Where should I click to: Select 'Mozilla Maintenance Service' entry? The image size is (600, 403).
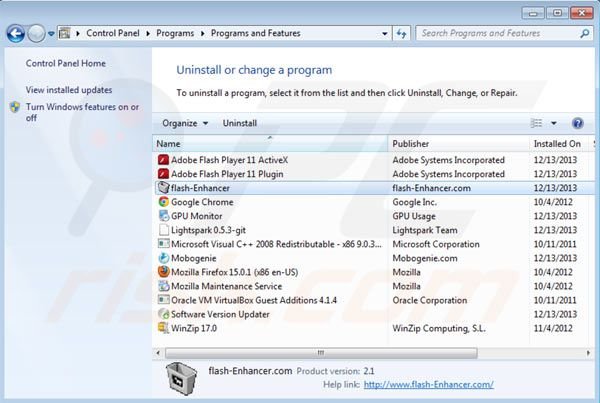point(226,286)
